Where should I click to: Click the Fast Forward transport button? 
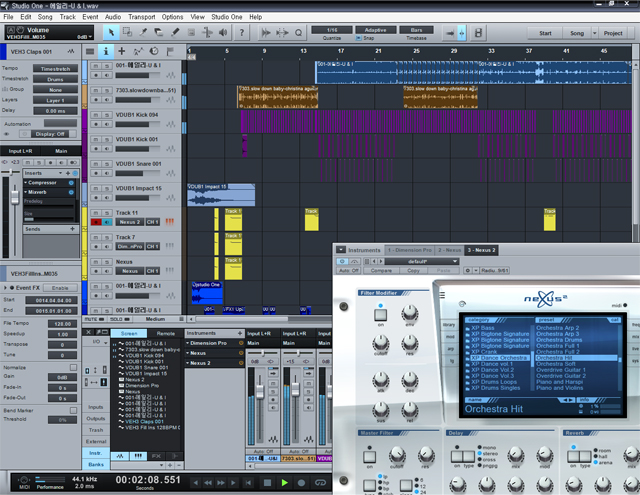tap(221, 483)
